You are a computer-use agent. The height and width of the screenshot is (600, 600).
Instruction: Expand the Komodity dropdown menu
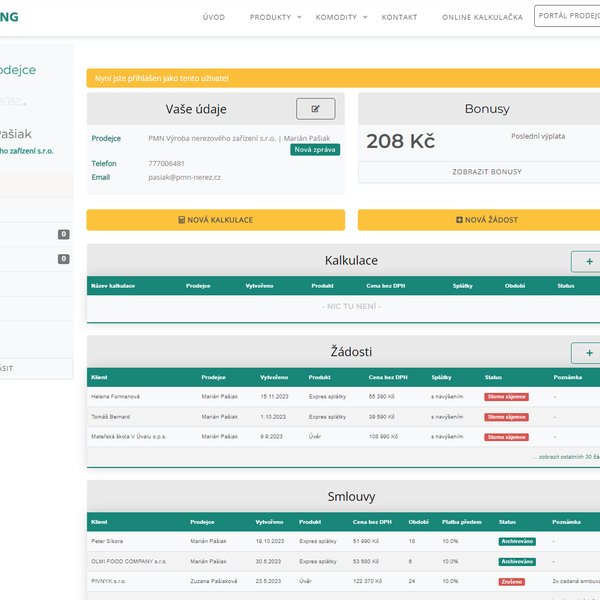pos(340,17)
